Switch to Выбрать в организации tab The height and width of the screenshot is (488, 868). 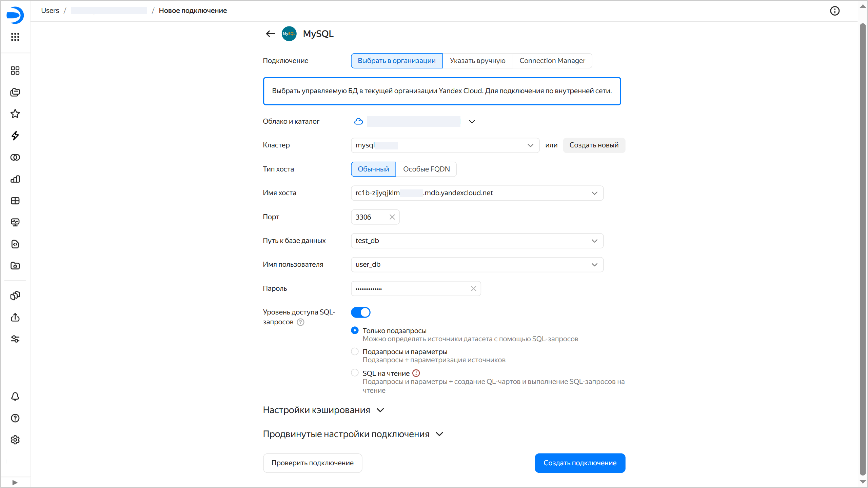click(397, 61)
